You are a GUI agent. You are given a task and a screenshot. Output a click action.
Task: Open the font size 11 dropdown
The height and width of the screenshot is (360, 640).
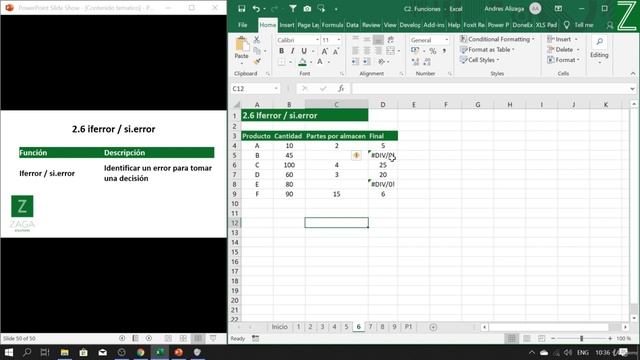pyautogui.click(x=338, y=40)
